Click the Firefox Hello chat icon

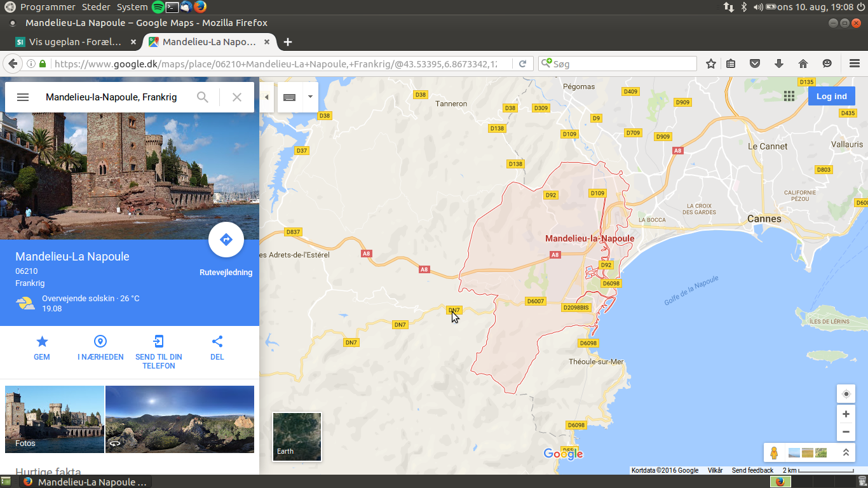click(827, 64)
